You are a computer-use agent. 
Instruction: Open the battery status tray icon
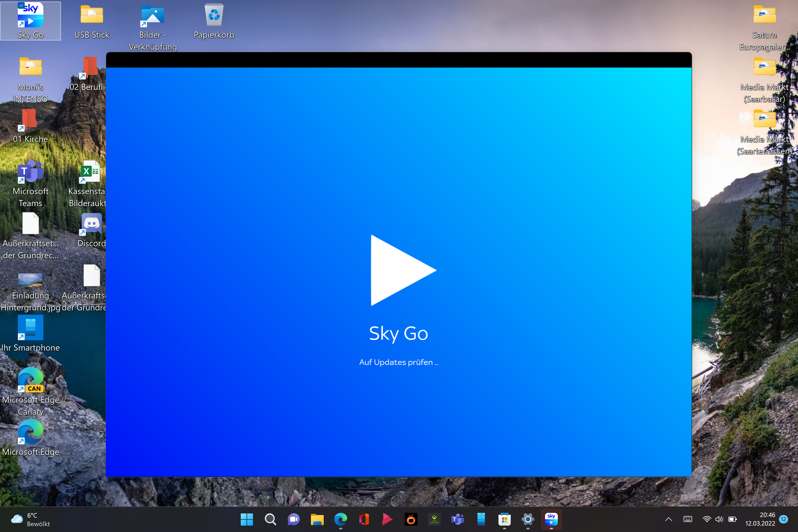pos(733,519)
